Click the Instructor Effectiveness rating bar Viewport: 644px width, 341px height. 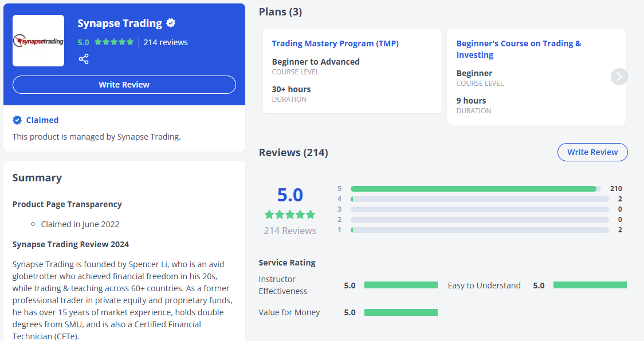400,285
